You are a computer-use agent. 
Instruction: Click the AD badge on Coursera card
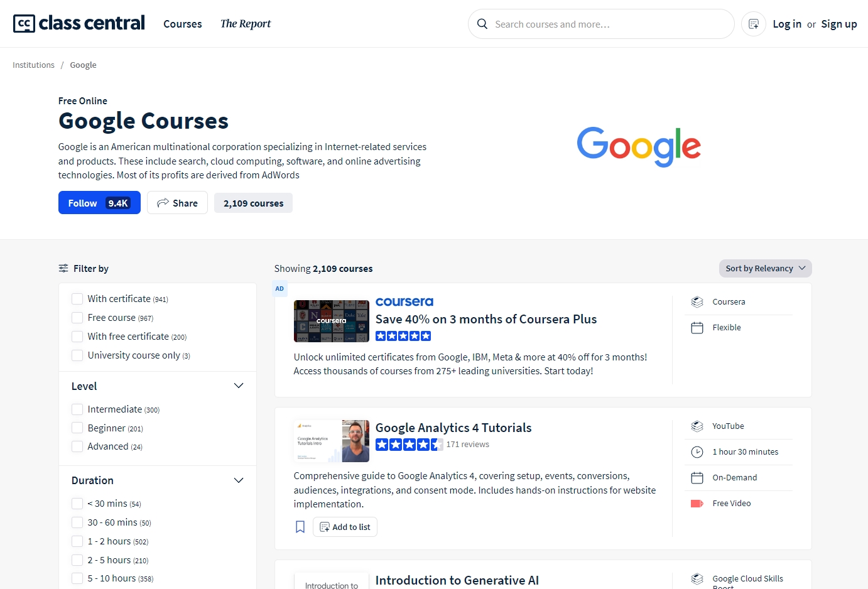(x=279, y=289)
